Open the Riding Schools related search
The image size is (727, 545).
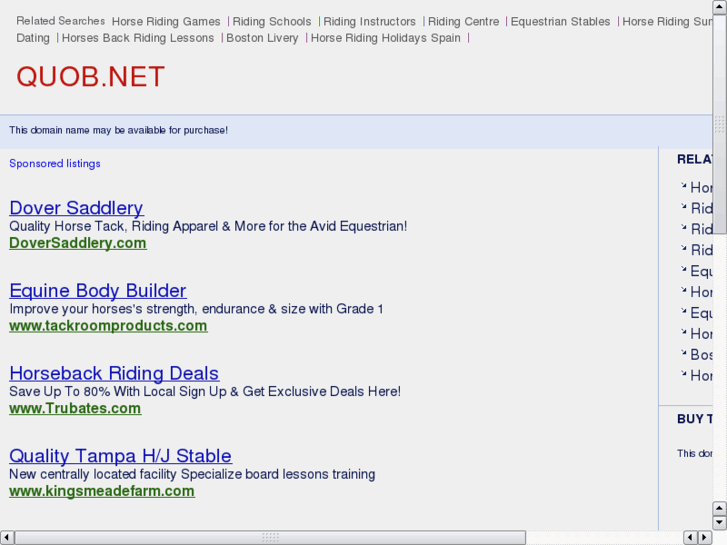[272, 22]
